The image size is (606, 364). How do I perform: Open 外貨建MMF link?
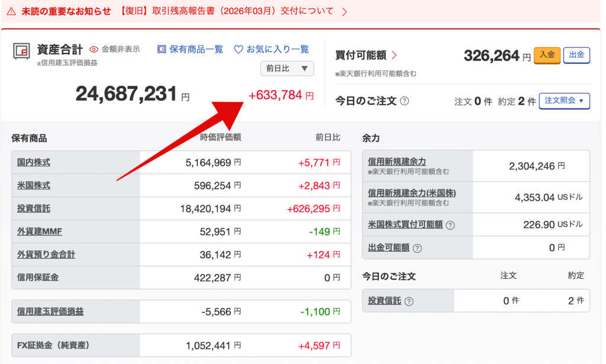40,231
